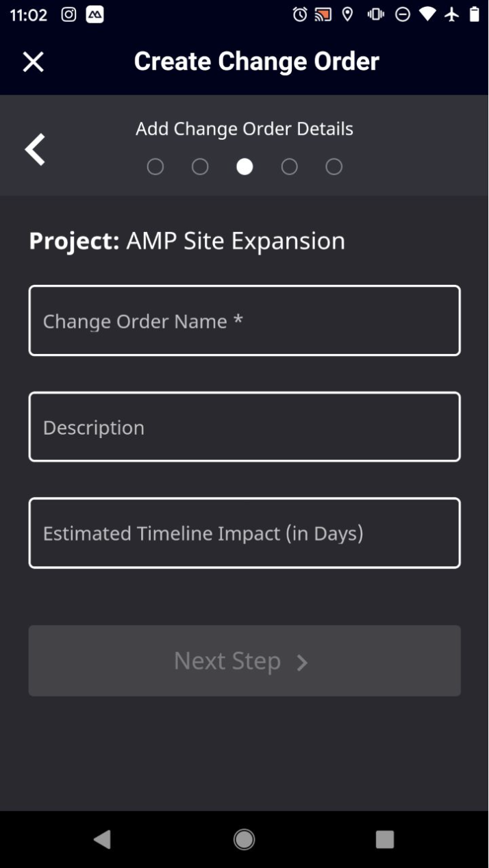Tap the AMP Site Expansion project label
Screen dimensions: 489x868
[x=236, y=241]
